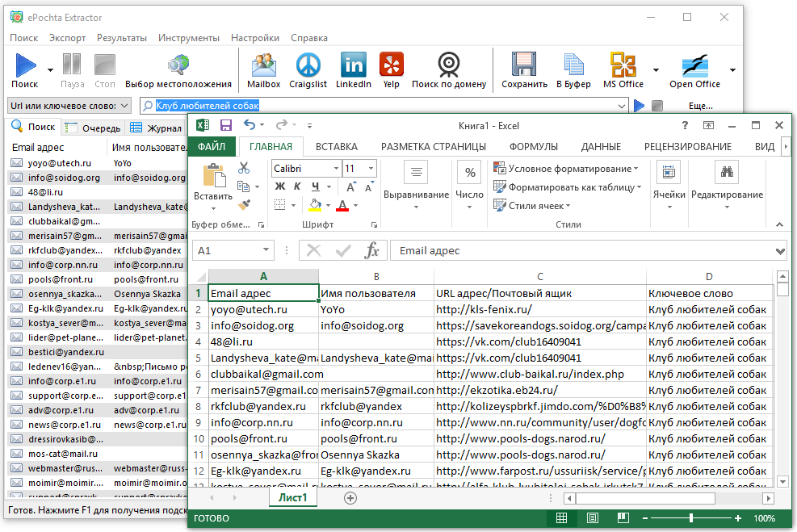Click Excel undo arrow icon
The image size is (797, 532).
(x=249, y=124)
